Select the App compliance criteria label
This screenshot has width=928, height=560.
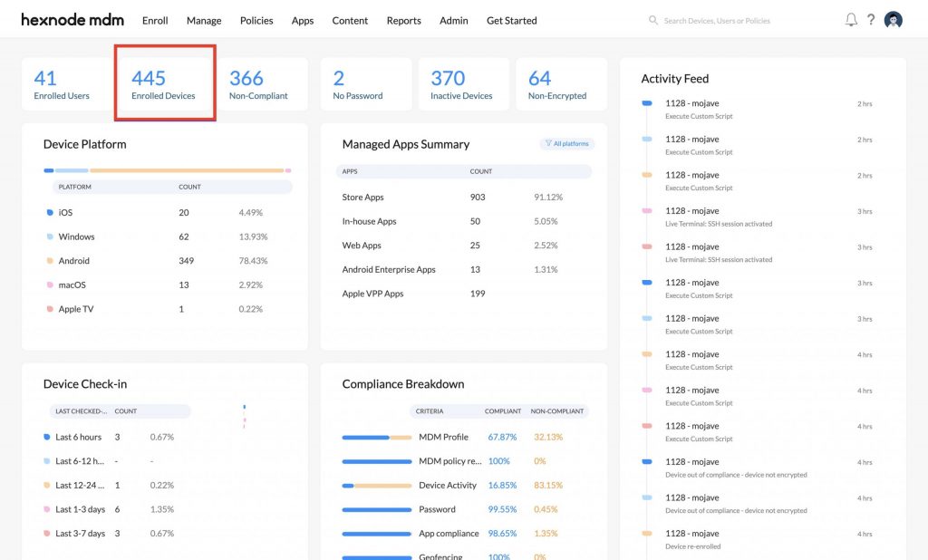[x=449, y=534]
